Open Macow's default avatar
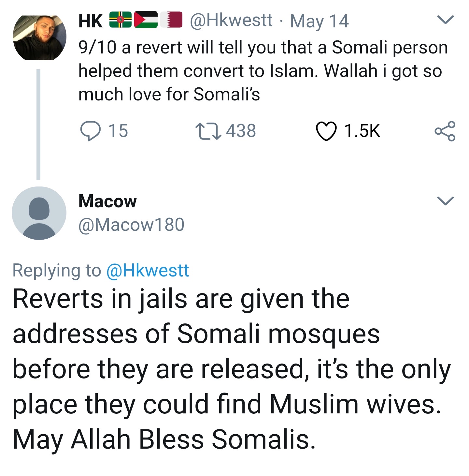The height and width of the screenshot is (476, 469). tap(39, 213)
